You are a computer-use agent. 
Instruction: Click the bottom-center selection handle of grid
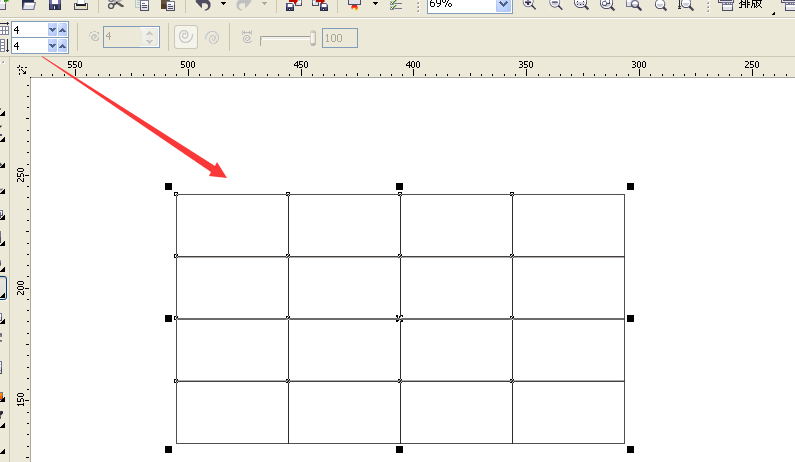coord(400,449)
